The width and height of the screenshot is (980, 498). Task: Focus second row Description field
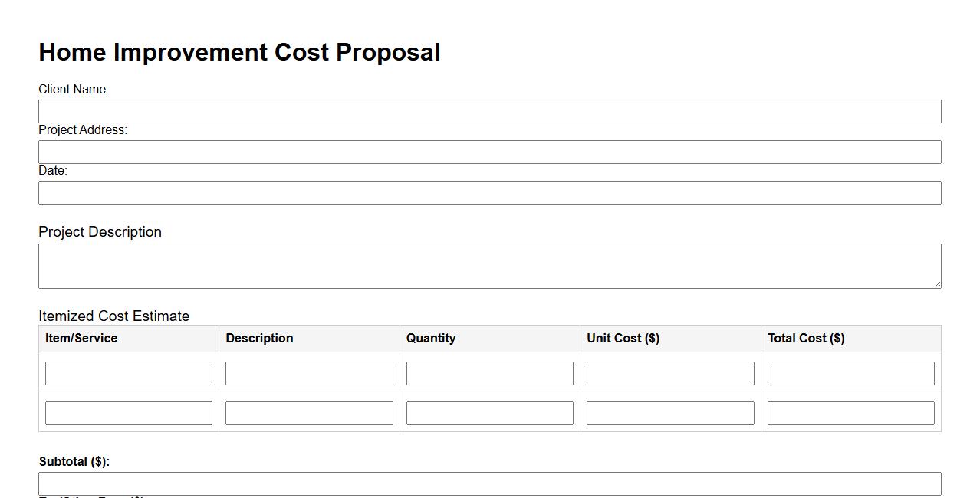coord(309,413)
